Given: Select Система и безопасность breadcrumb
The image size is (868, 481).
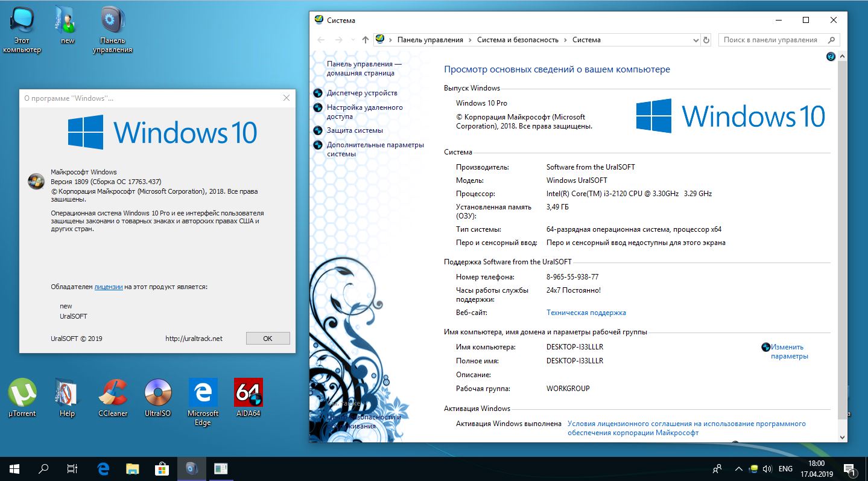Looking at the screenshot, I should point(518,40).
